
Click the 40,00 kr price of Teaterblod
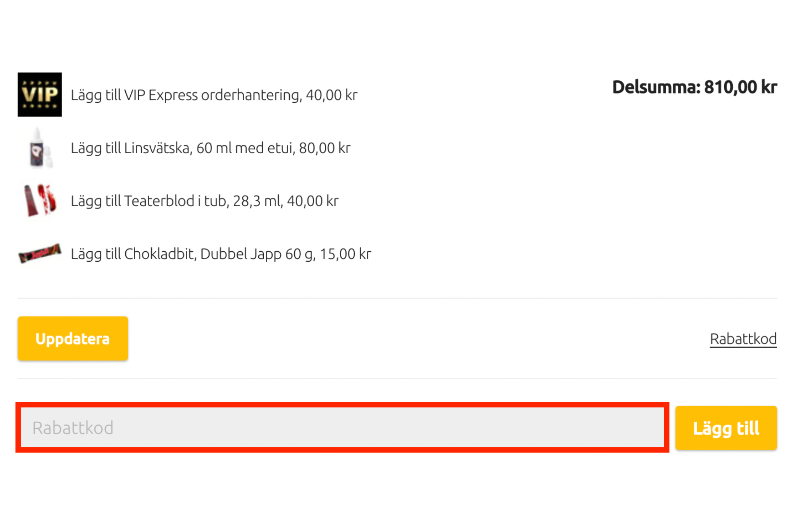click(313, 201)
